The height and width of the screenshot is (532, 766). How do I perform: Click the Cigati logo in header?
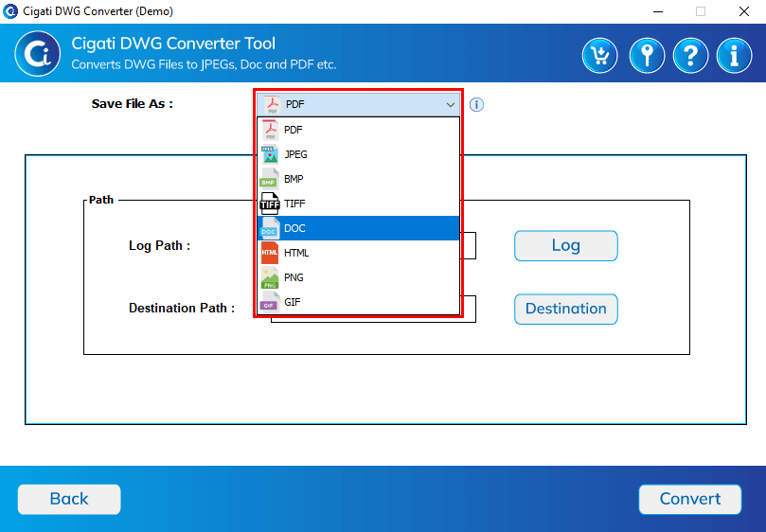click(x=38, y=54)
